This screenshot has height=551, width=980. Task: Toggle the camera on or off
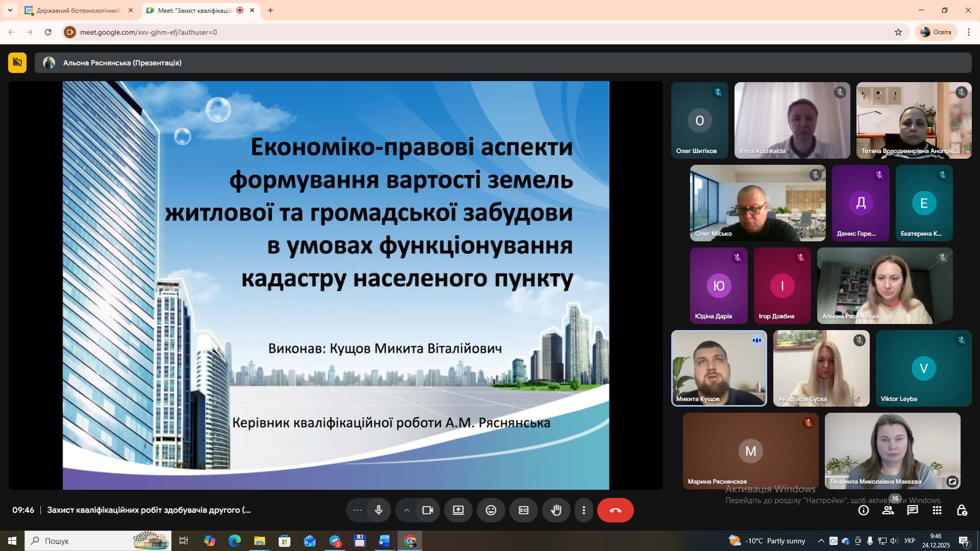tap(428, 510)
